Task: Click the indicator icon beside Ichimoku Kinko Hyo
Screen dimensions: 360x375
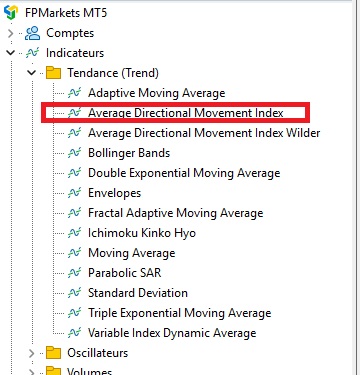Action: click(x=74, y=233)
